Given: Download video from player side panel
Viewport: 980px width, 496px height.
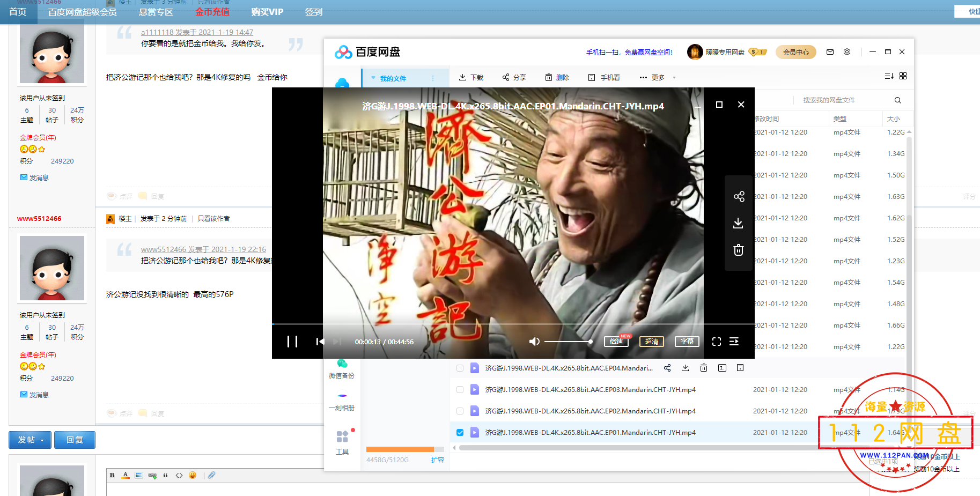Looking at the screenshot, I should [x=739, y=223].
